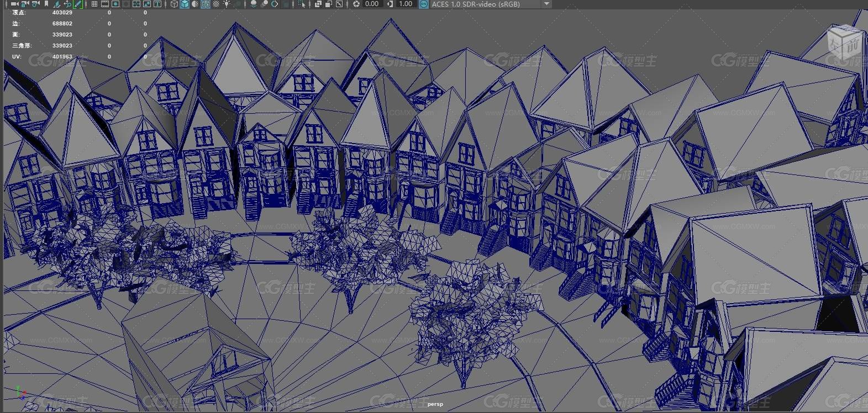The image size is (868, 413).
Task: Select UV count value 401963
Action: coord(62,56)
